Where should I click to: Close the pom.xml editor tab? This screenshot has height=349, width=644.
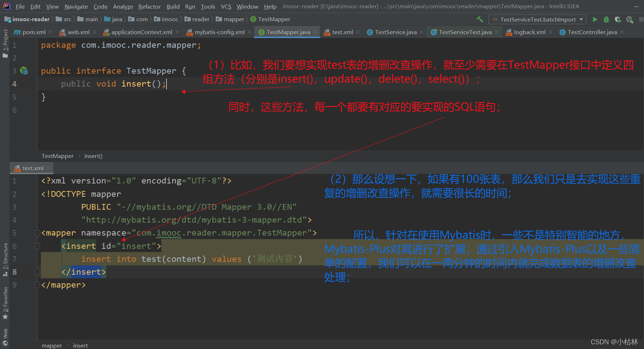point(51,32)
